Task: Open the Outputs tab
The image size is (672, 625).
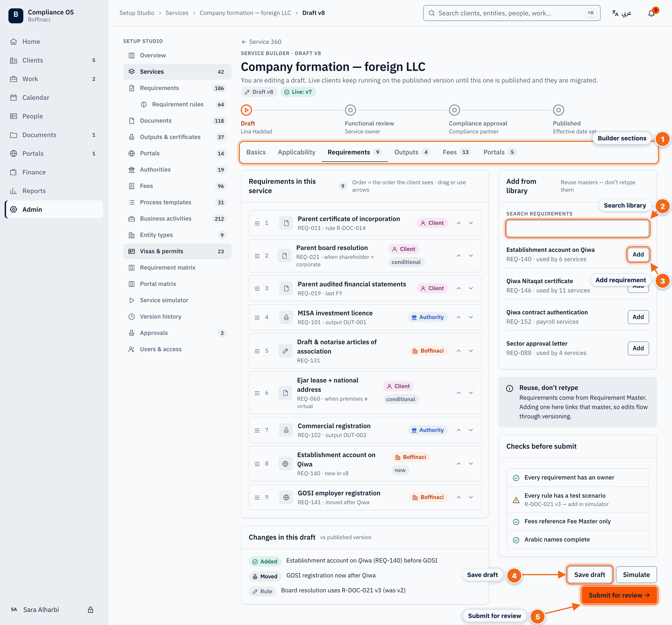Action: [x=412, y=152]
